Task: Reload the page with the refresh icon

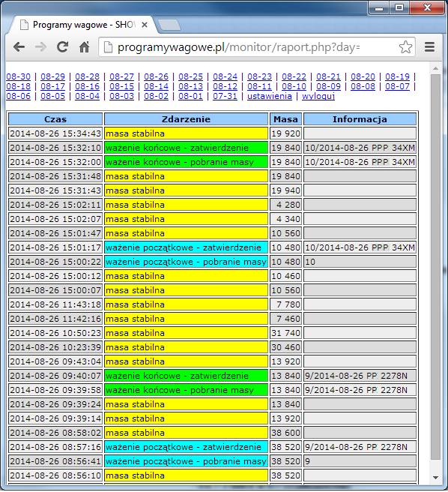Action: 62,47
